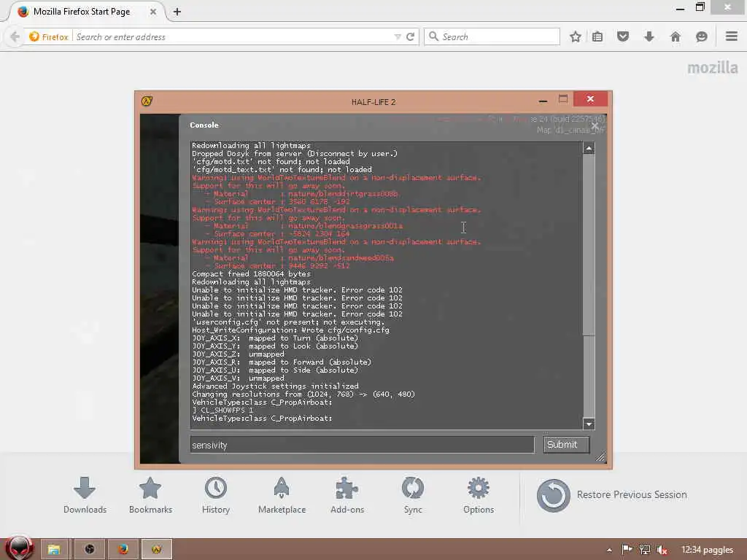Go to home page via house icon
The height and width of the screenshot is (560, 747).
675,36
